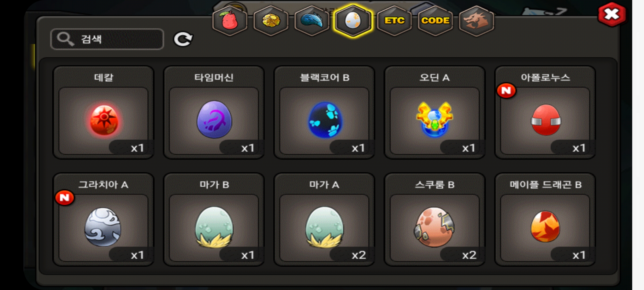The image size is (644, 290).
Task: Select the 스쿠룸 B cracked egg
Action: click(435, 219)
